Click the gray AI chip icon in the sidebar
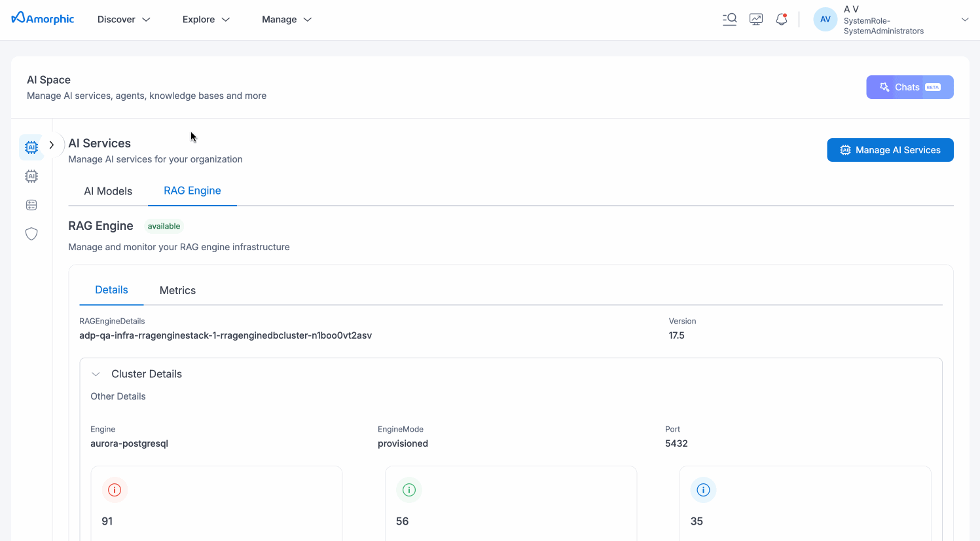The width and height of the screenshot is (980, 541). click(31, 176)
